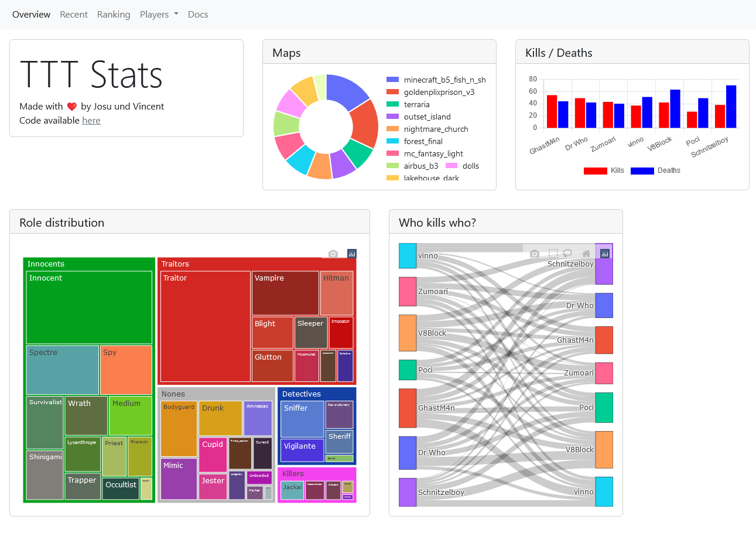This screenshot has height=533, width=756.
Task: Click the Jester role tile
Action: [213, 487]
